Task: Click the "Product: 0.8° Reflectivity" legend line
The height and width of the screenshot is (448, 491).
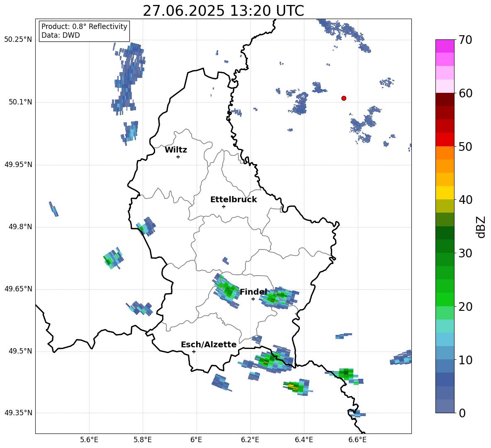Action: click(x=84, y=26)
